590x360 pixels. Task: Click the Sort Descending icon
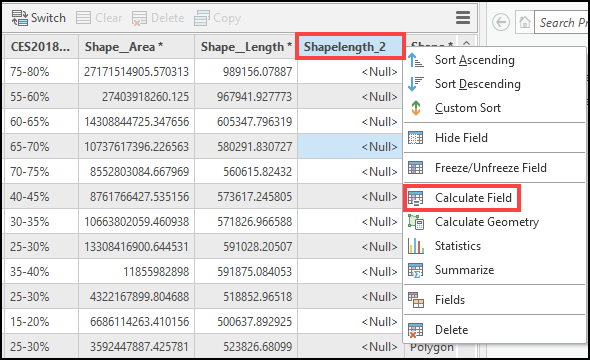416,84
